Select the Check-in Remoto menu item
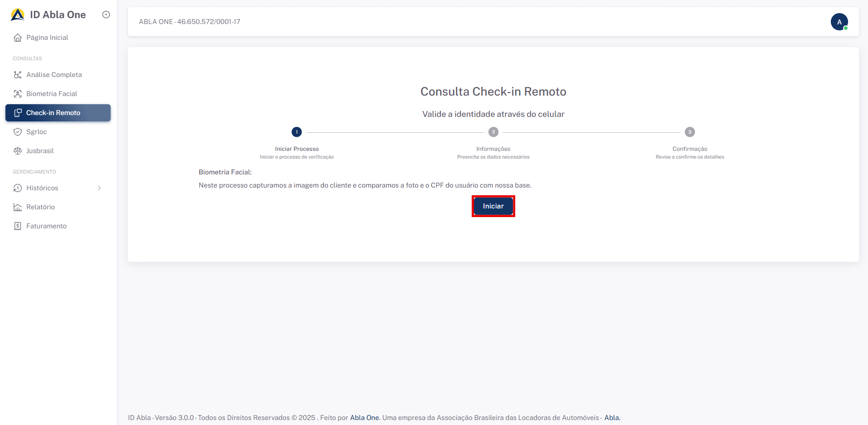Screen dimensions: 868x425 (53, 113)
